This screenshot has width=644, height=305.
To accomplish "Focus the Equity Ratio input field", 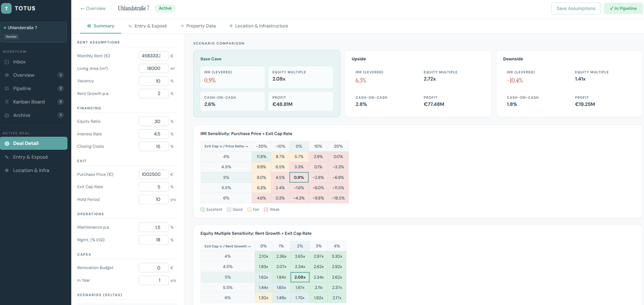I will [154, 121].
